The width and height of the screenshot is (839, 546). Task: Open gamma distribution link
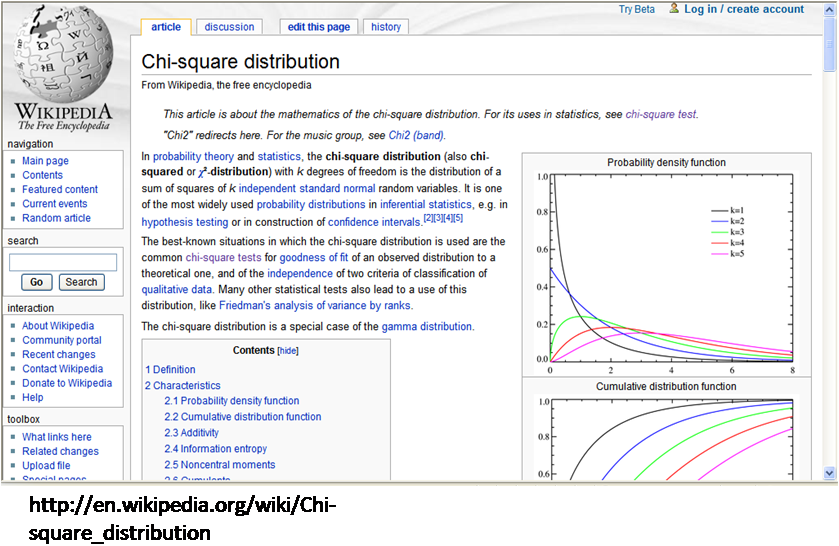click(426, 327)
